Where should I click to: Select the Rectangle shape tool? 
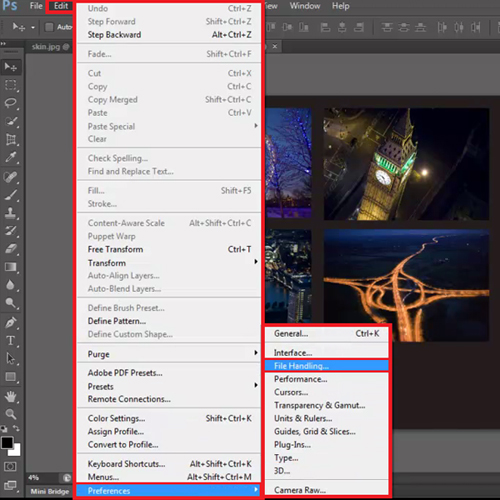click(x=11, y=377)
